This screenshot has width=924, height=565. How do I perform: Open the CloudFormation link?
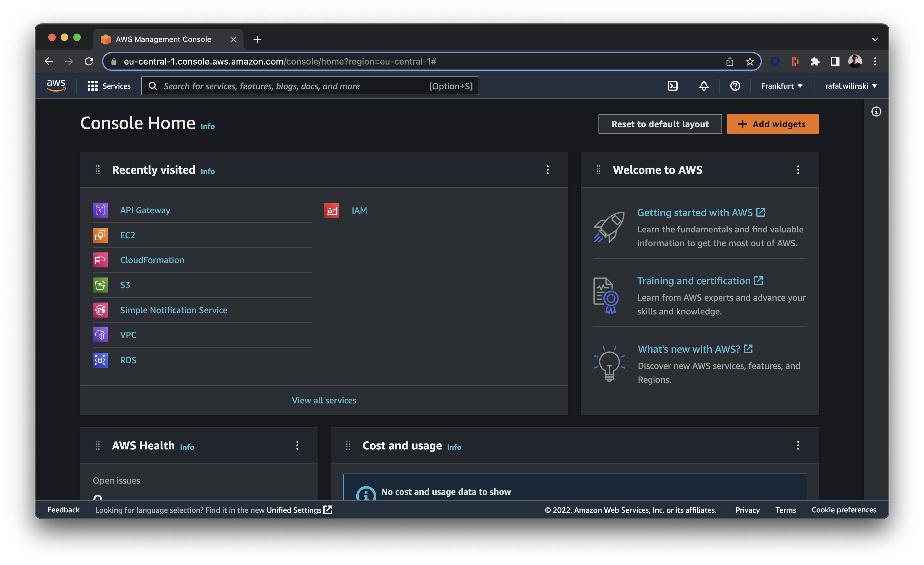pos(152,260)
